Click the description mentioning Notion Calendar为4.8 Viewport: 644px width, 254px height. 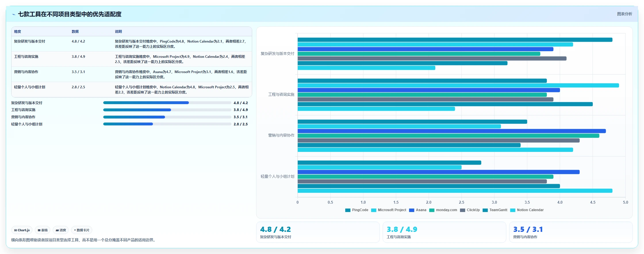(x=182, y=90)
